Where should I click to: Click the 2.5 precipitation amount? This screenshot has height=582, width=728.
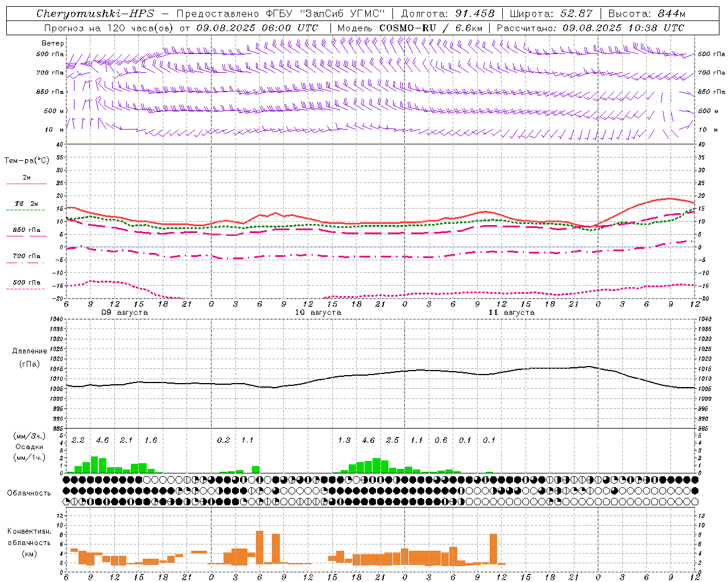[x=392, y=440]
